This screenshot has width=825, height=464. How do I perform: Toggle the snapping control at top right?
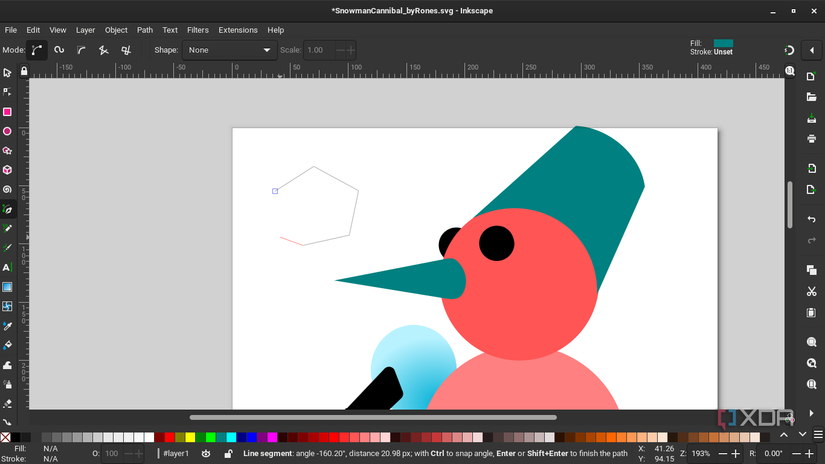point(789,51)
